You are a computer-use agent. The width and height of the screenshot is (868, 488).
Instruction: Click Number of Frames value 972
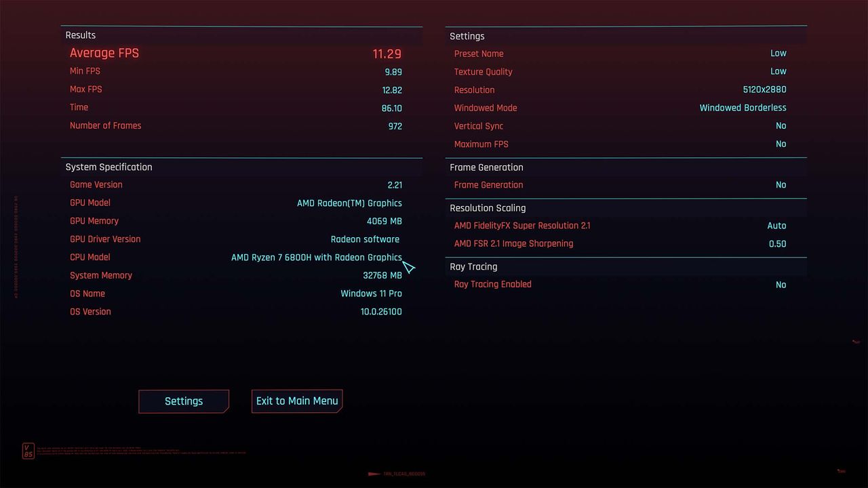pos(395,126)
